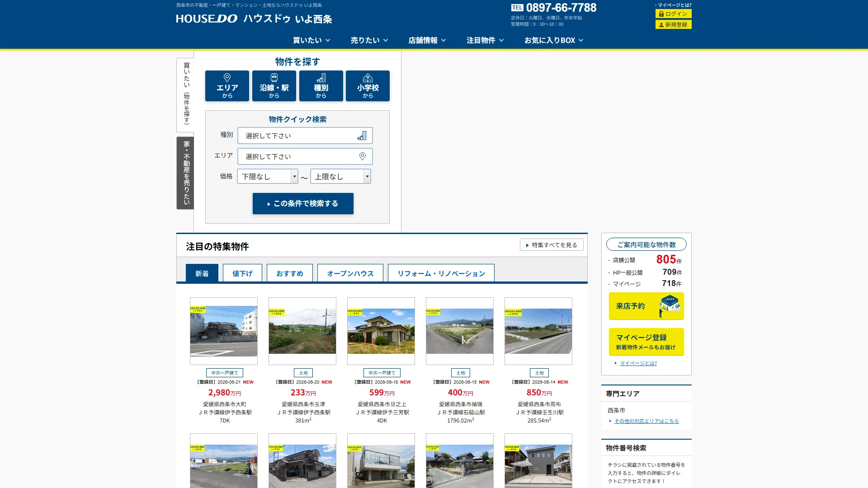
Task: Click the HOUSEDO ハウスドゥ いよ西条 logo
Action: pyautogui.click(x=254, y=19)
